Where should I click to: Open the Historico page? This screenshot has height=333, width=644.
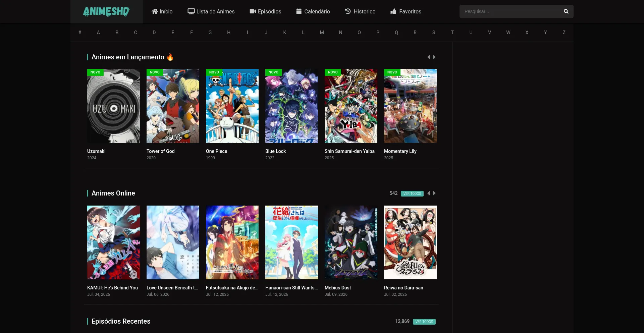(x=360, y=11)
